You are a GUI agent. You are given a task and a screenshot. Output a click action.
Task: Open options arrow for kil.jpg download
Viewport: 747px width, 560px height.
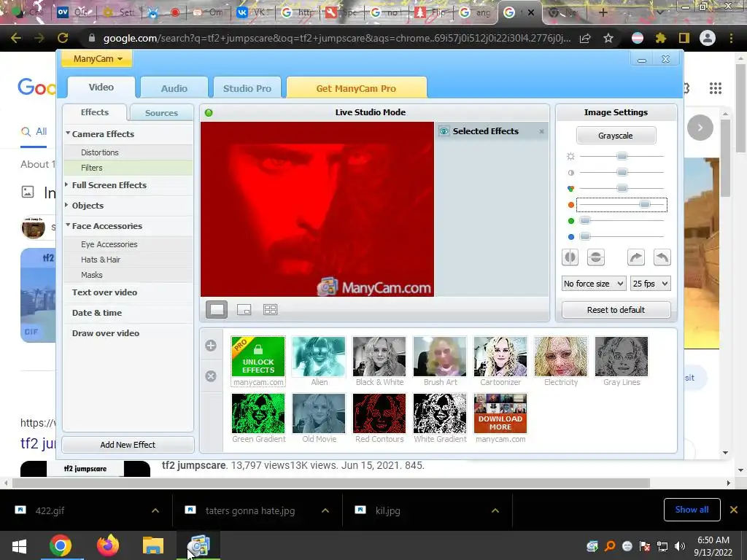495,510
